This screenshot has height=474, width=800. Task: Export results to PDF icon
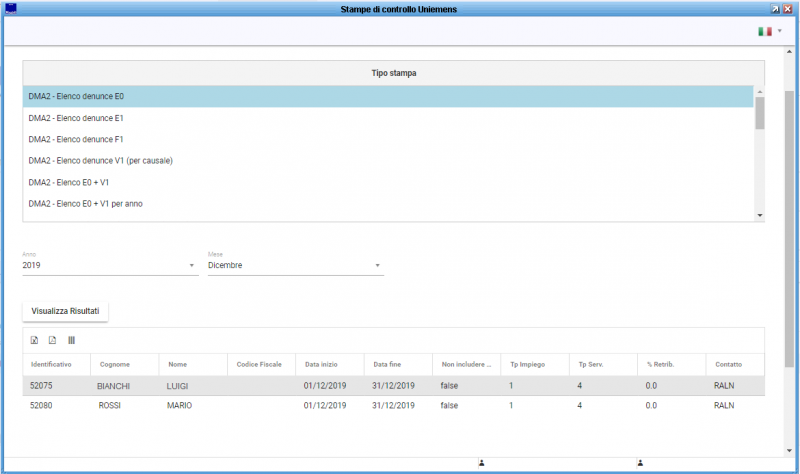click(x=53, y=341)
